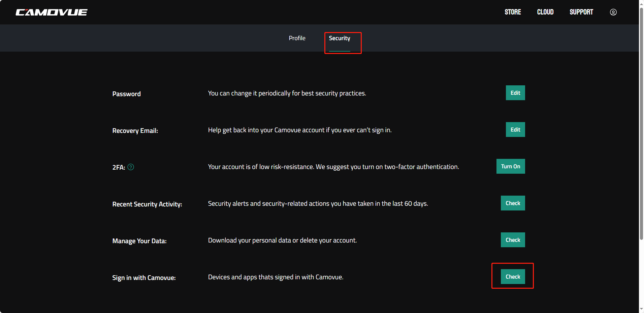Screen dimensions: 644x313
Task: Click the Camovue logo
Action: (52, 12)
